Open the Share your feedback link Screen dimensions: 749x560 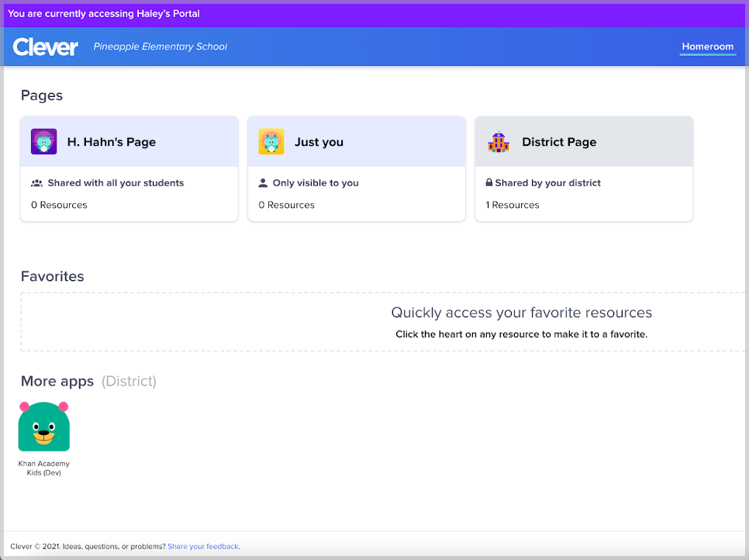click(203, 546)
